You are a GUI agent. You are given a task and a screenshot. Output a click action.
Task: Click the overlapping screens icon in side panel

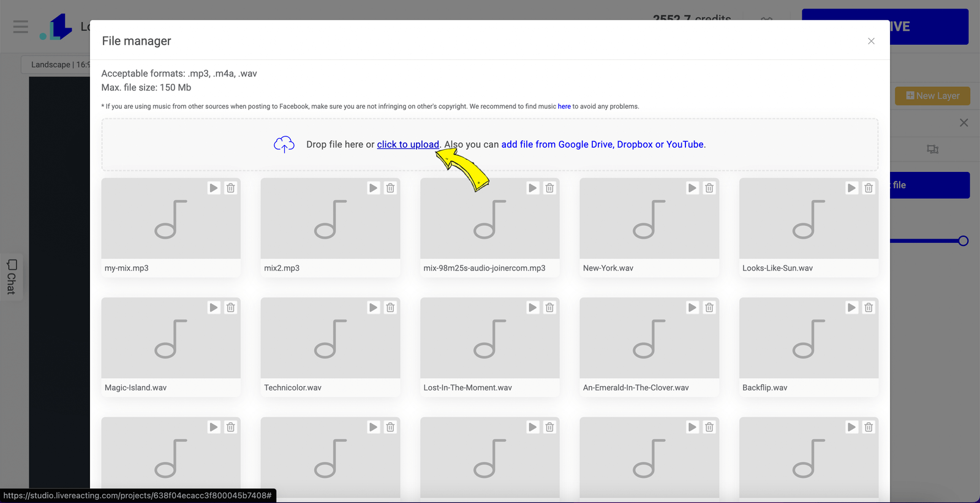[932, 149]
